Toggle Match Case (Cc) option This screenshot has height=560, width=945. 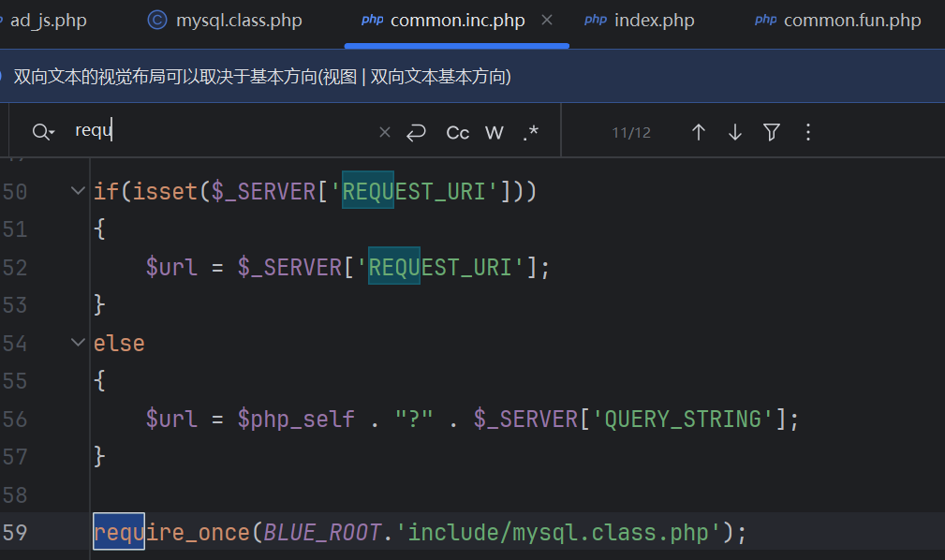pyautogui.click(x=457, y=132)
